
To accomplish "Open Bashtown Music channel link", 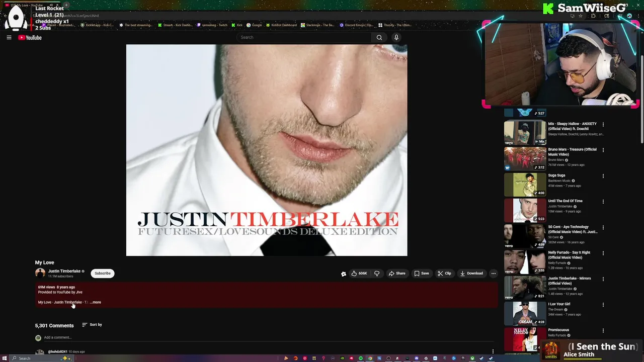I will [x=559, y=180].
